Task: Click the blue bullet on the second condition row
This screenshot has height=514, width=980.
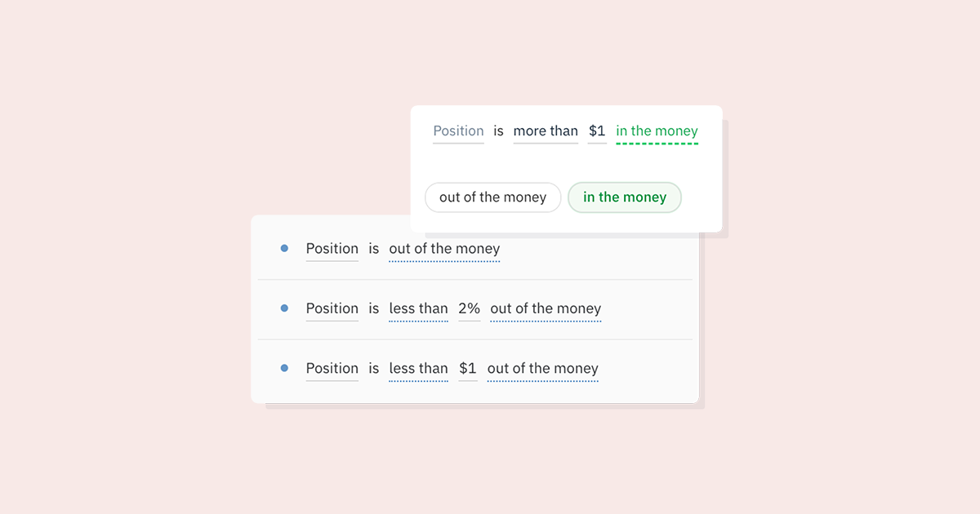Action: click(x=284, y=308)
